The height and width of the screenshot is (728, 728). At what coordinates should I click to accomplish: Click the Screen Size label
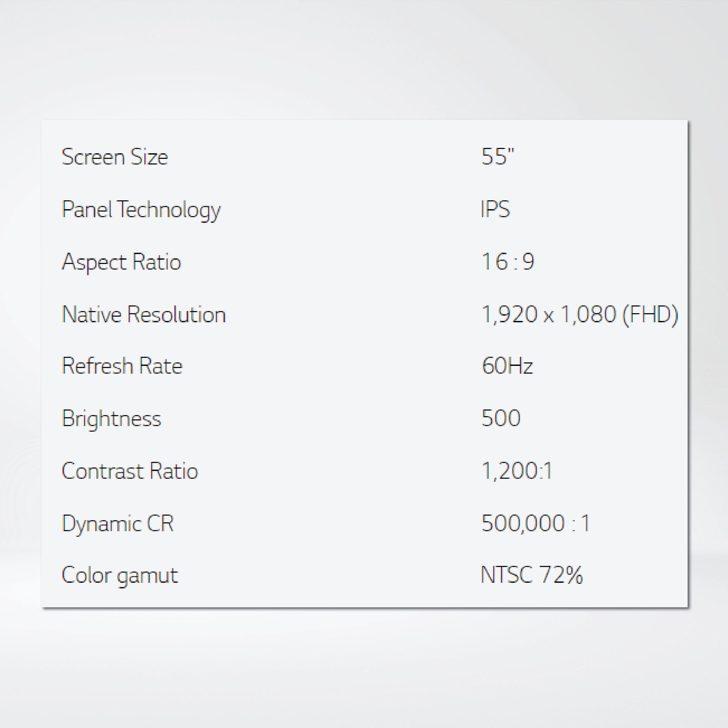(x=114, y=157)
